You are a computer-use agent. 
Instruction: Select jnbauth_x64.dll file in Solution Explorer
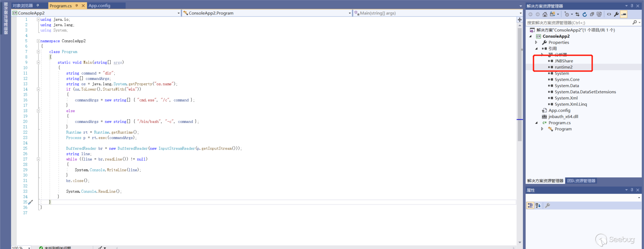click(x=563, y=117)
